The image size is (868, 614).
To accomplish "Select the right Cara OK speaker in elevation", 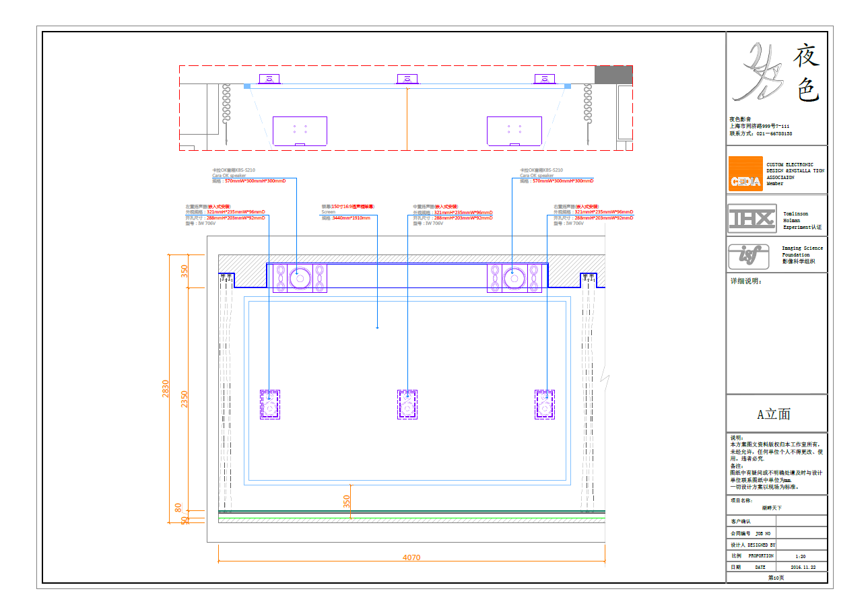I will click(514, 278).
